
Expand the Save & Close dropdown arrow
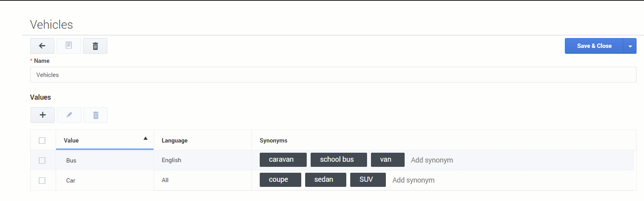[630, 46]
